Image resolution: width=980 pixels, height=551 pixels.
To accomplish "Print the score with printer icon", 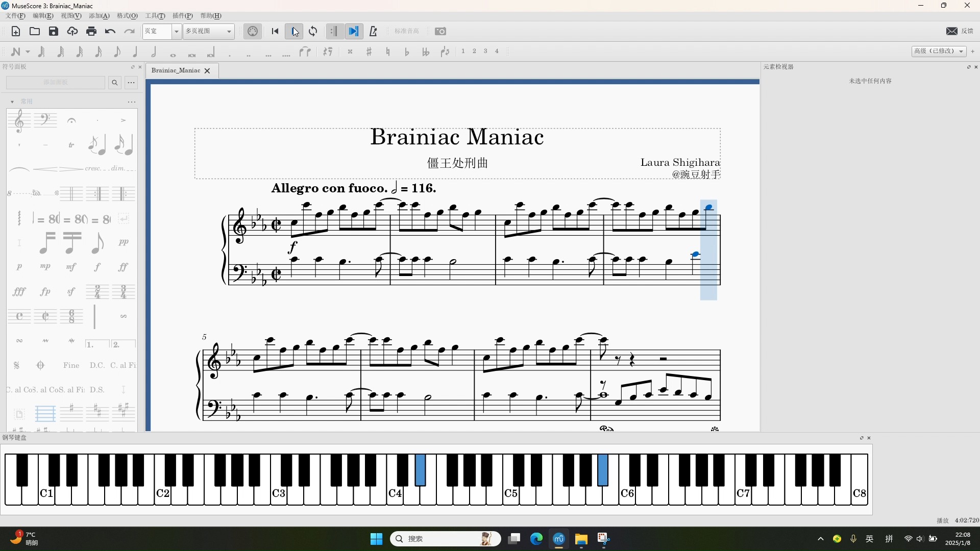I will (x=91, y=32).
